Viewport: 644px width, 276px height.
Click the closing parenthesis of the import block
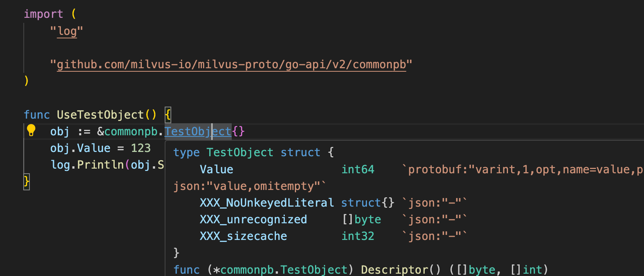[x=26, y=81]
